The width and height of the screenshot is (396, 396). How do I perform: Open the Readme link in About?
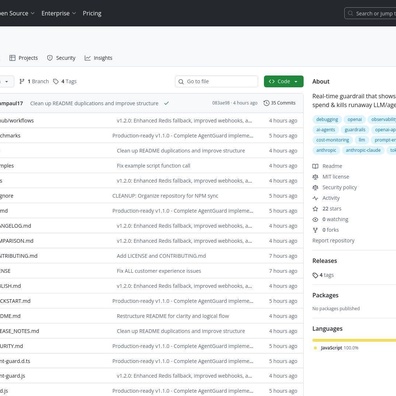332,166
